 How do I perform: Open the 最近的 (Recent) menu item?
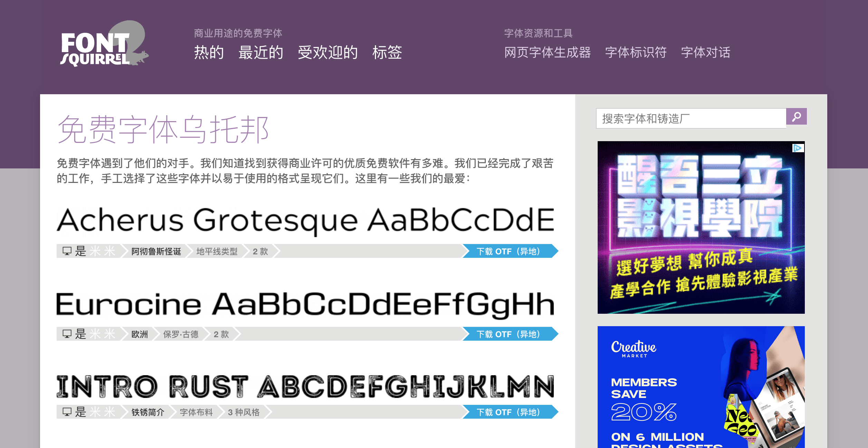[x=261, y=52]
